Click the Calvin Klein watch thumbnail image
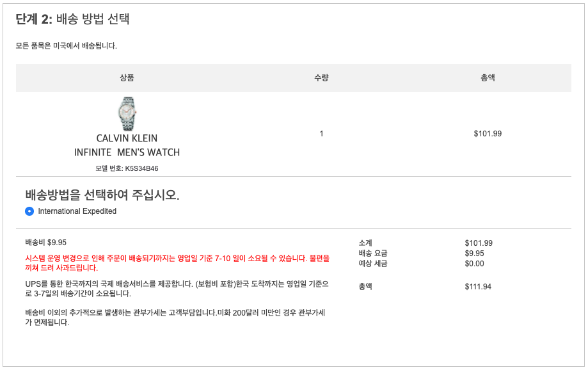Screen dimensions: 588x370 click(x=127, y=114)
